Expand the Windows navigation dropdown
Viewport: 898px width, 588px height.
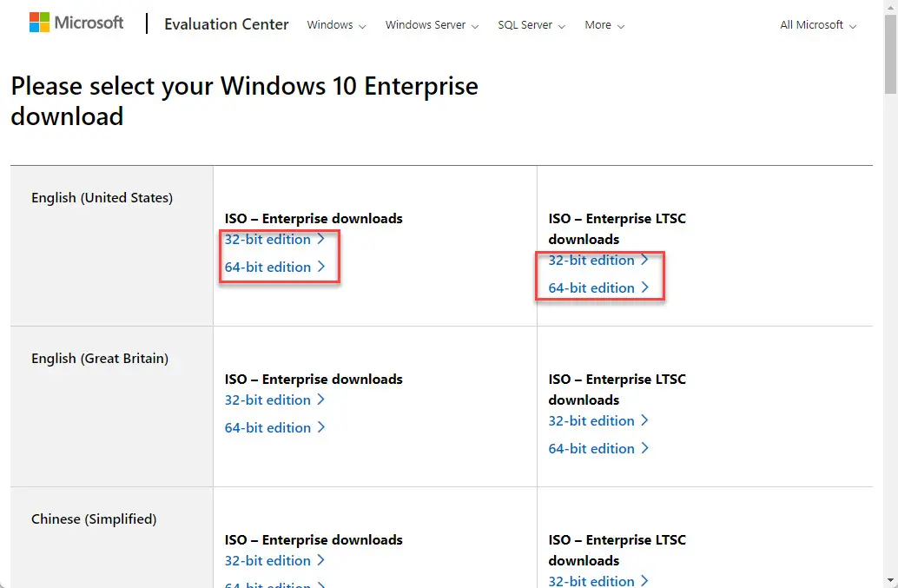tap(336, 25)
